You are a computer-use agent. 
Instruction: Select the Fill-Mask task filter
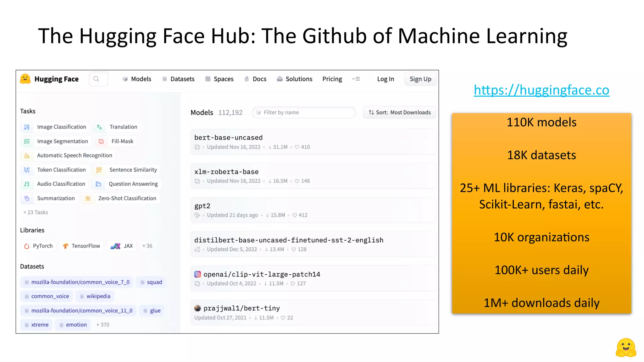[116, 141]
